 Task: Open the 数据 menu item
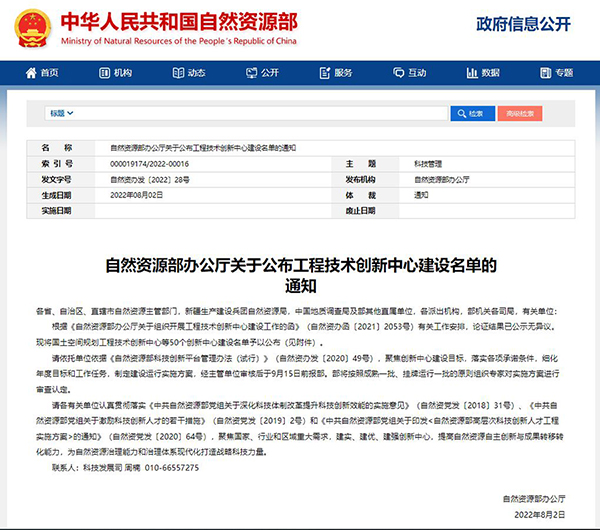point(483,73)
